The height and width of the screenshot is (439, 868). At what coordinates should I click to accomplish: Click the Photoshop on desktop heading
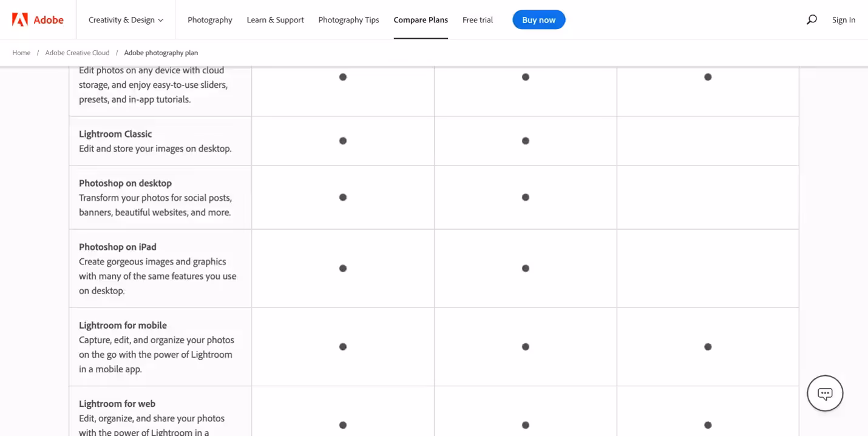click(125, 183)
